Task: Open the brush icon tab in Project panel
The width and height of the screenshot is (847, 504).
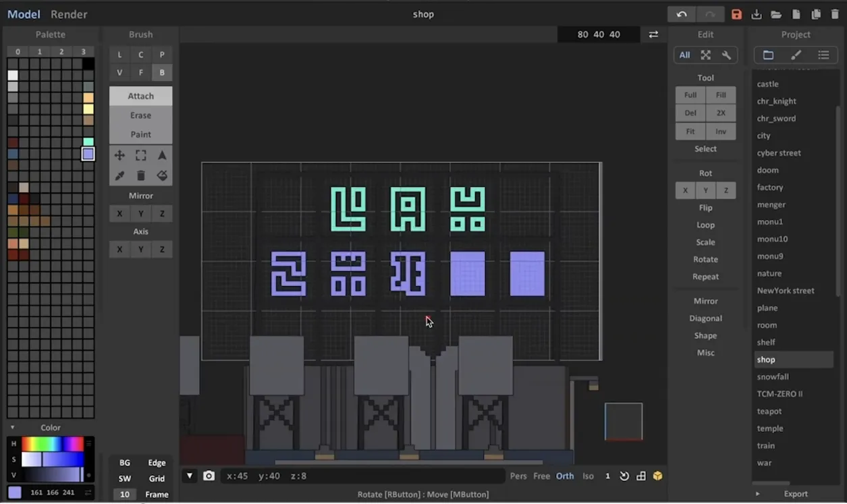Action: coord(796,55)
